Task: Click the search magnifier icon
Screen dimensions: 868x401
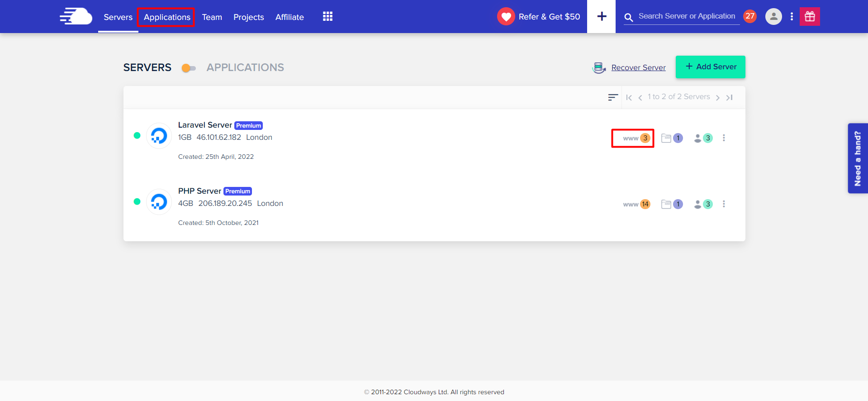Action: pos(629,17)
